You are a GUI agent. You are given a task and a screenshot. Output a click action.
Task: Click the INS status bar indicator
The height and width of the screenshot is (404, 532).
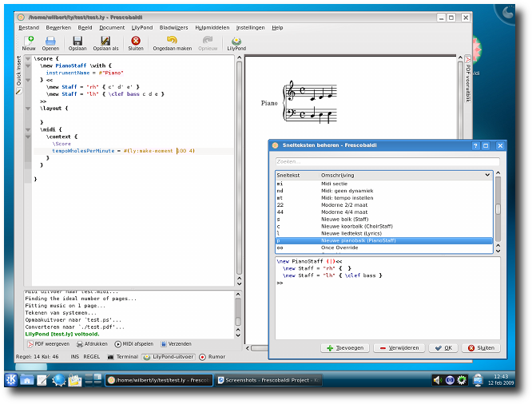(74, 357)
